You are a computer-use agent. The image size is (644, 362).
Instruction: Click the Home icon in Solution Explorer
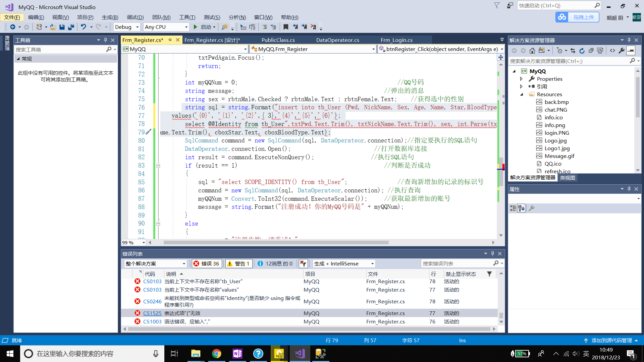[532, 51]
